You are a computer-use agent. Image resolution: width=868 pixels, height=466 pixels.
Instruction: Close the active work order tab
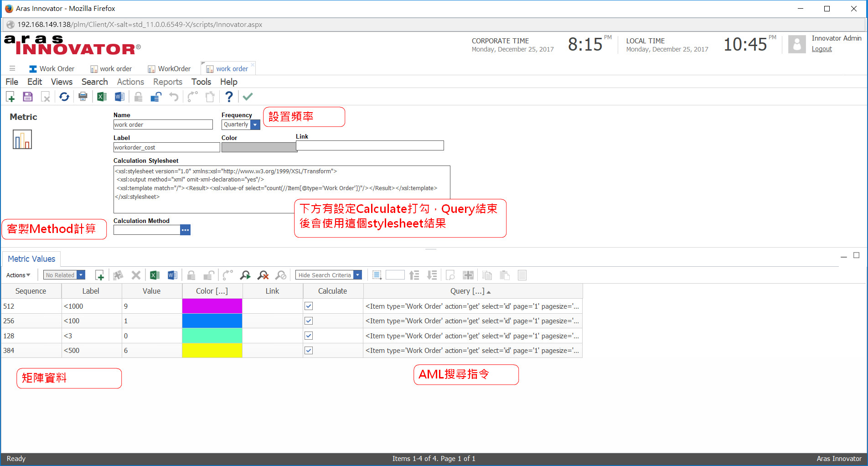coord(253,65)
